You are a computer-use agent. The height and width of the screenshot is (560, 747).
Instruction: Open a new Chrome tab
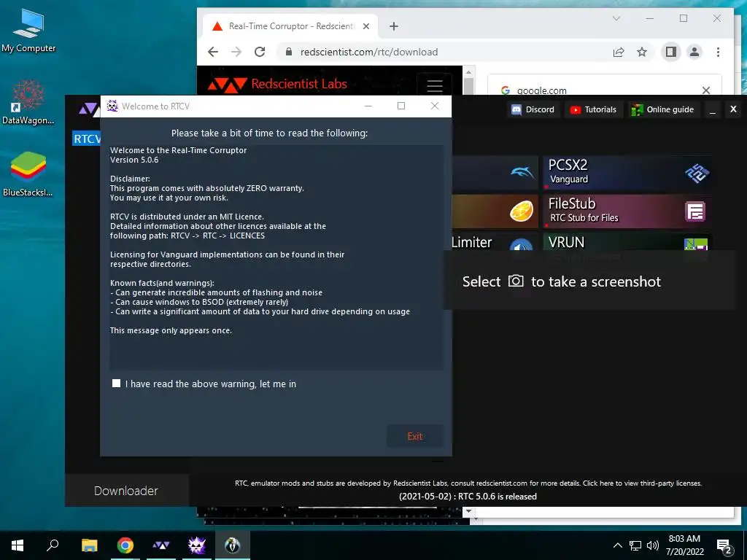[393, 26]
